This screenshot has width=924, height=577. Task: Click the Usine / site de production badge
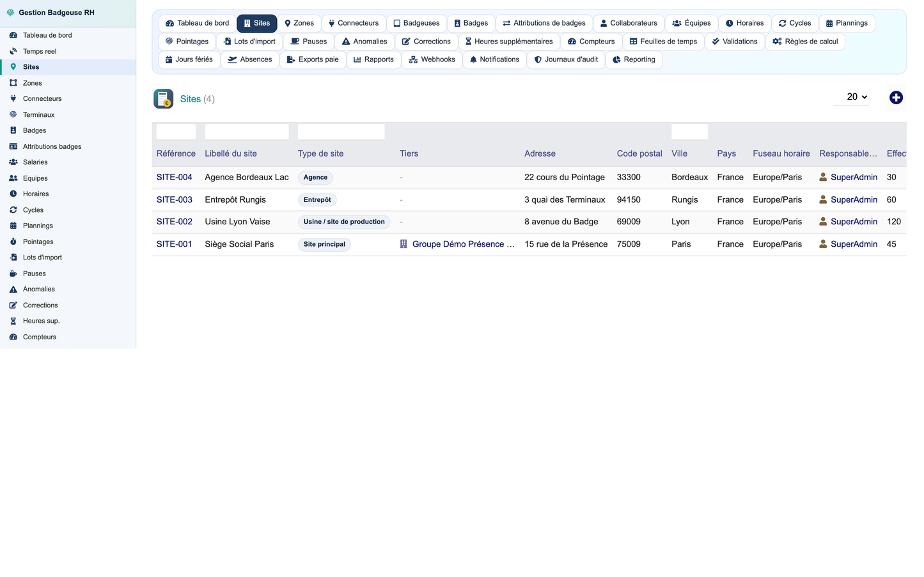point(344,222)
